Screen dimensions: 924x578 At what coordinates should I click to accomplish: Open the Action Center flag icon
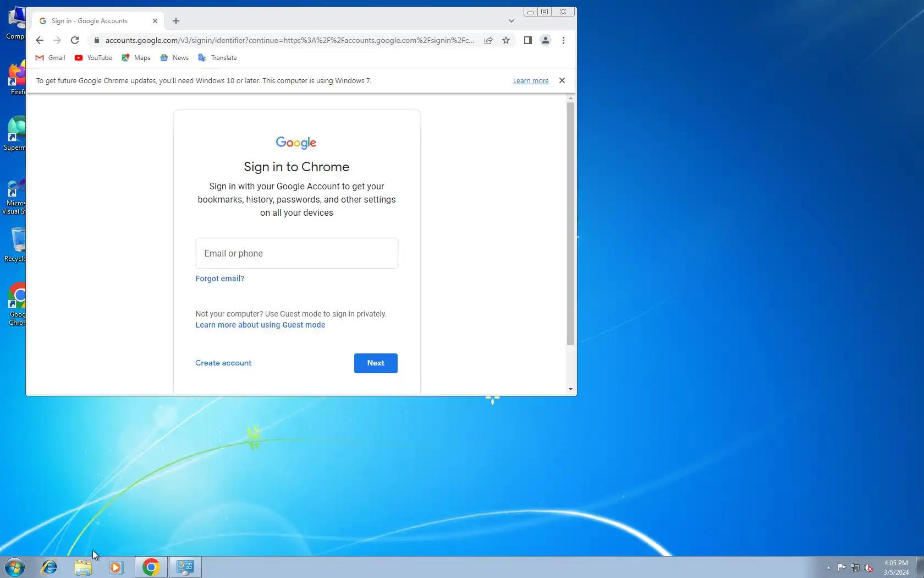(x=842, y=568)
